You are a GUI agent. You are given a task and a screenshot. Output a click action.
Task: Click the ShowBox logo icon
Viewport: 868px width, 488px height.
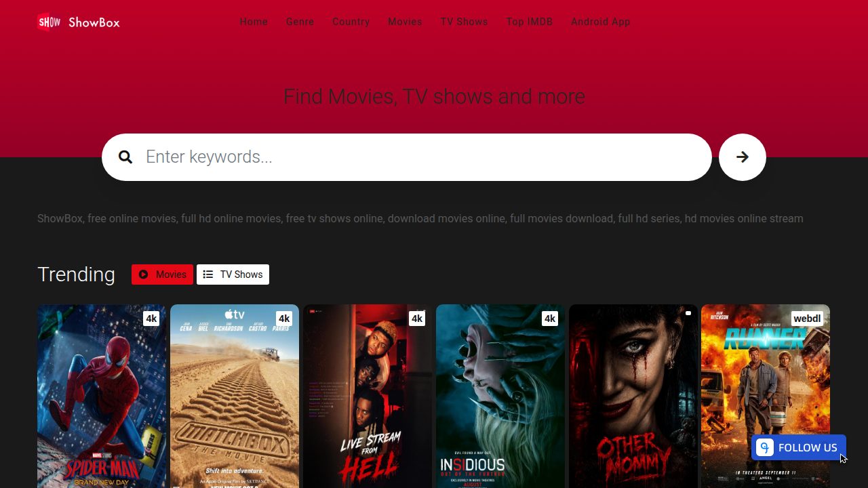[x=49, y=22]
